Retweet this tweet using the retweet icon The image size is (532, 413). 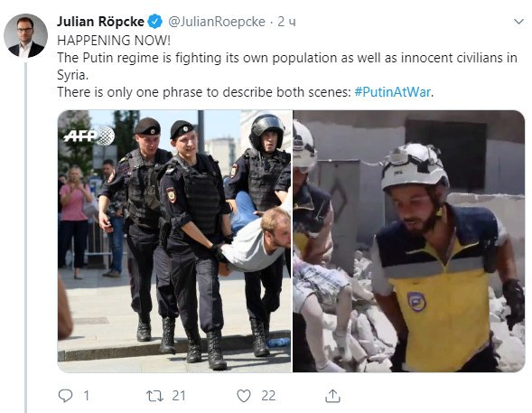[154, 396]
